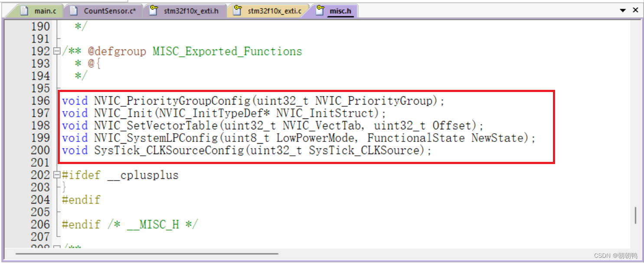The image size is (644, 263).
Task: Collapse the MISC_Exported_Functions comment at line 192
Action: [x=56, y=51]
